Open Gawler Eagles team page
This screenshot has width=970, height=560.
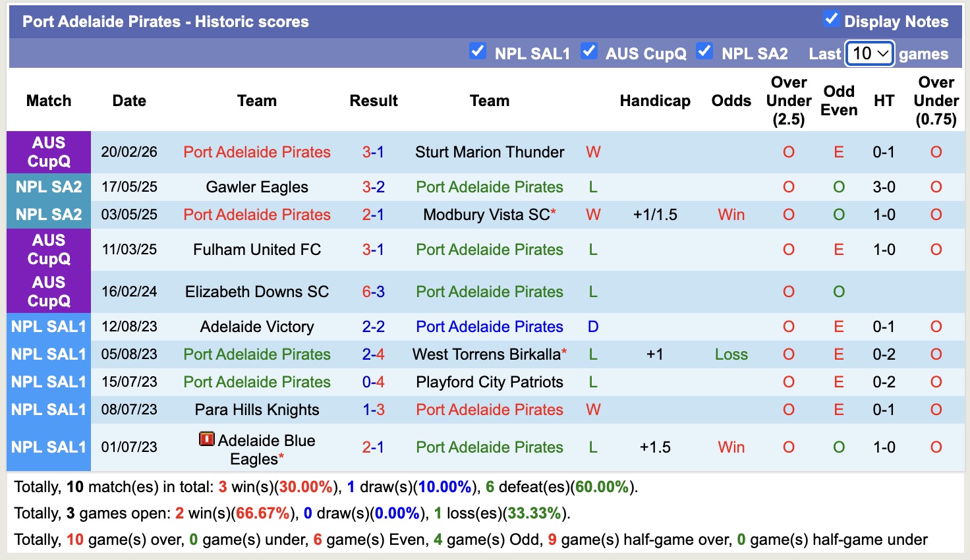[x=256, y=186]
